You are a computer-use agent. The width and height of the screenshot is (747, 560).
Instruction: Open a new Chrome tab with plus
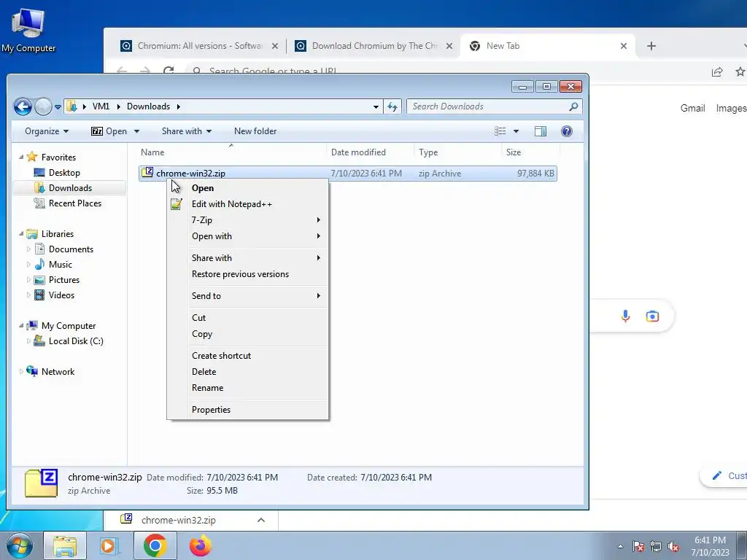click(x=651, y=46)
